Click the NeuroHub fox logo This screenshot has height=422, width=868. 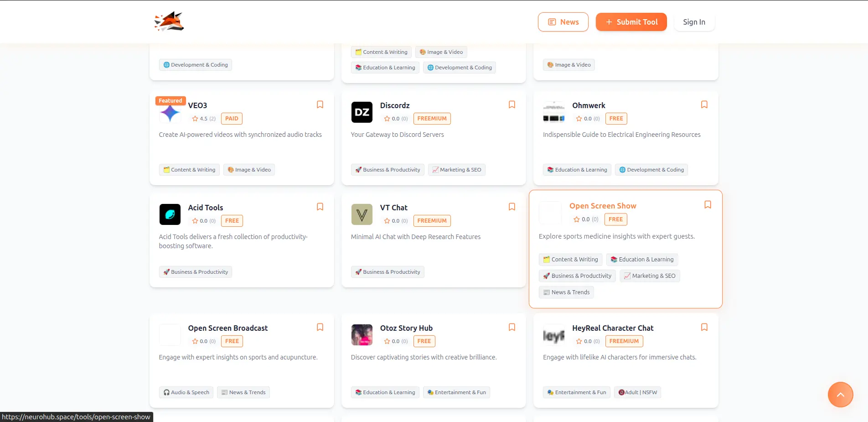tap(169, 21)
